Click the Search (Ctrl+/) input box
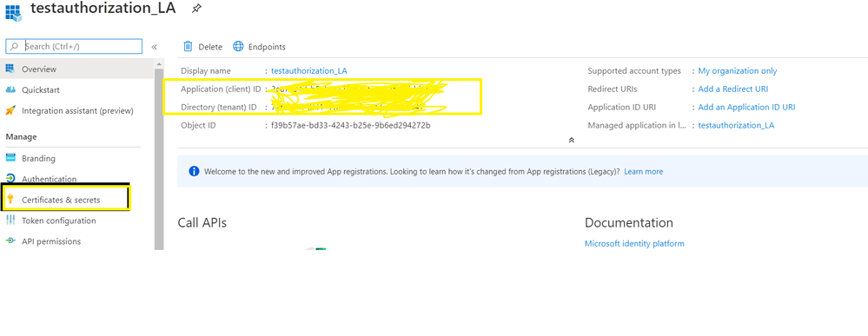Screen dimensions: 868x336 74,46
